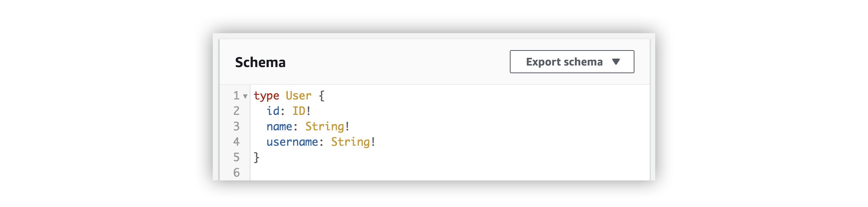Click the 'User' type name
Screen dimensions: 868x207
[298, 96]
